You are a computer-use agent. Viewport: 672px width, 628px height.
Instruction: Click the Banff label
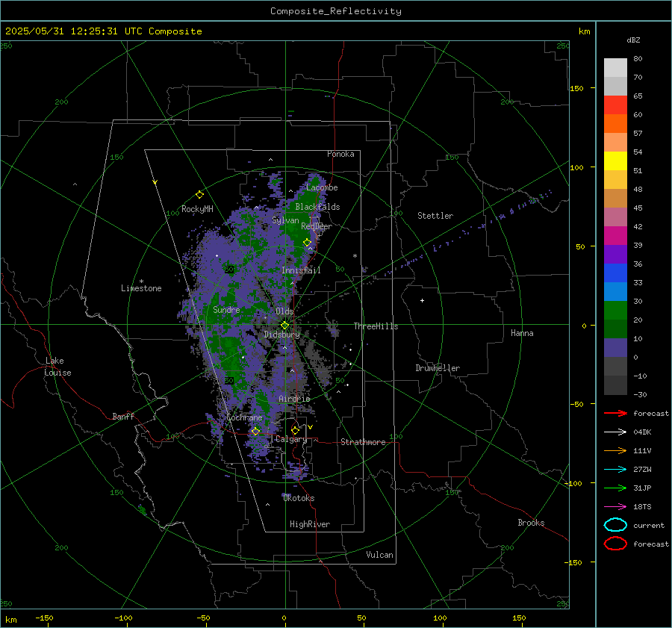pos(123,417)
